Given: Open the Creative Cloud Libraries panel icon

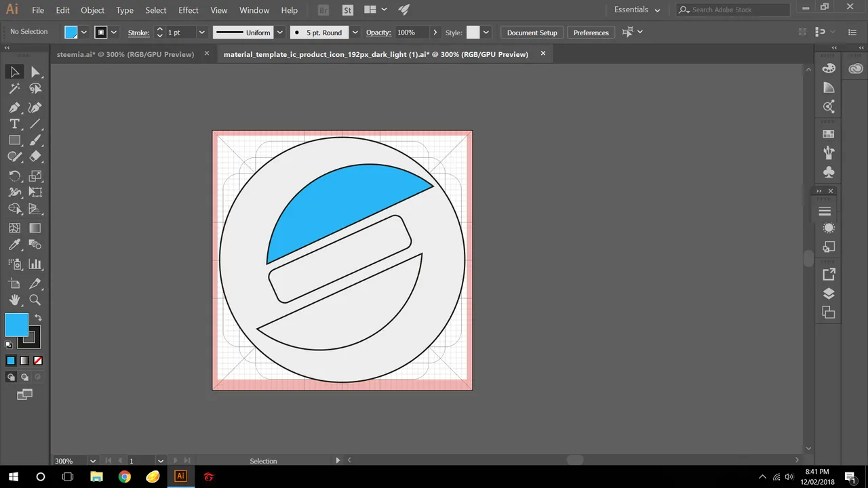Looking at the screenshot, I should click(x=856, y=68).
